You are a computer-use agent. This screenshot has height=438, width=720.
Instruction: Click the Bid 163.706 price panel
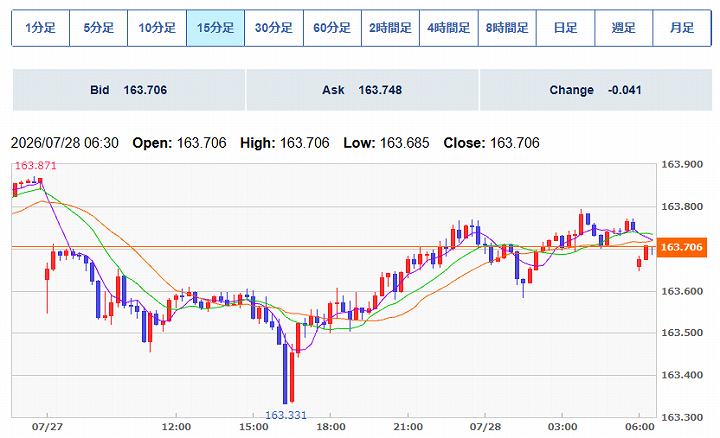(129, 90)
